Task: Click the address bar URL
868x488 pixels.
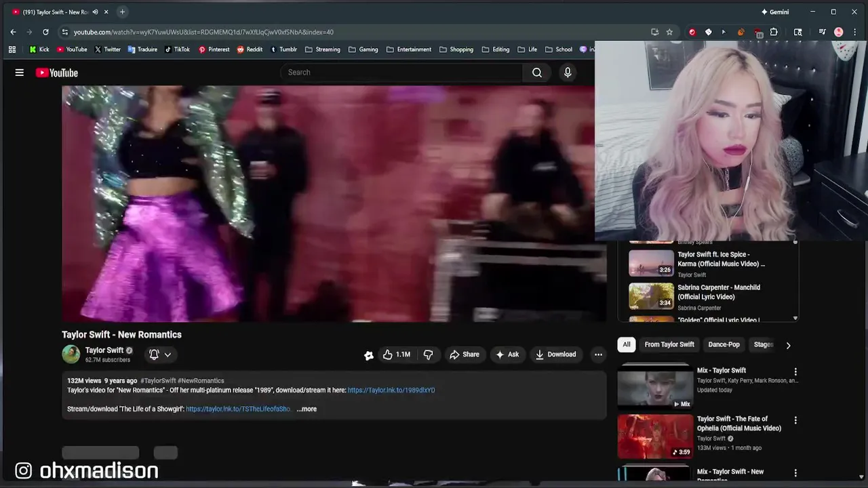Action: coord(203,32)
